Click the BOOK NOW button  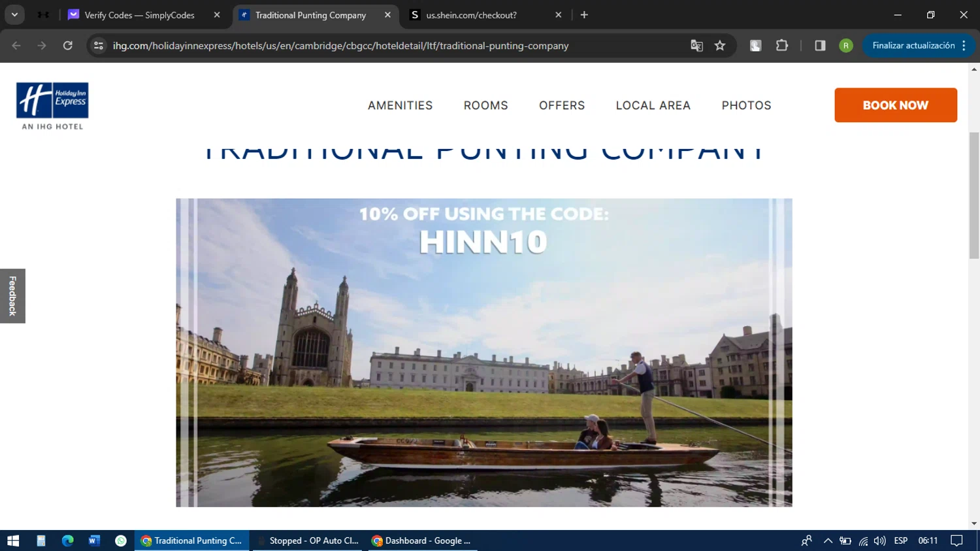(896, 105)
